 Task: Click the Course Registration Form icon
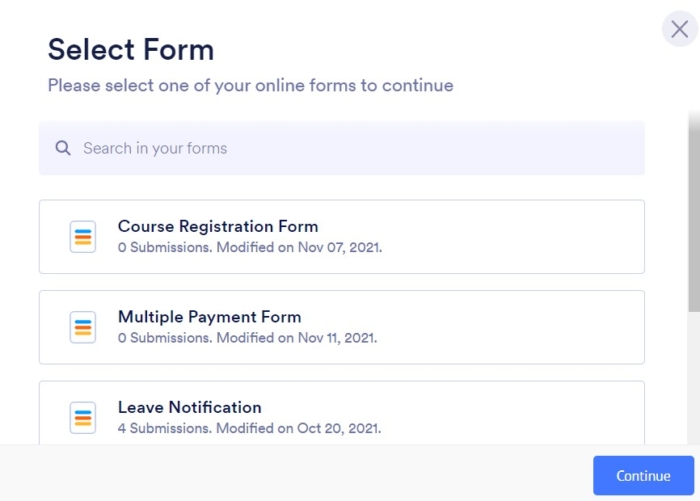83,237
